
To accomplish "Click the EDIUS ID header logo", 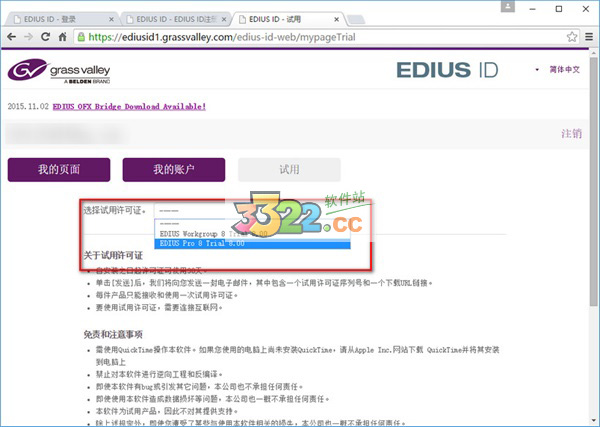I will point(447,70).
